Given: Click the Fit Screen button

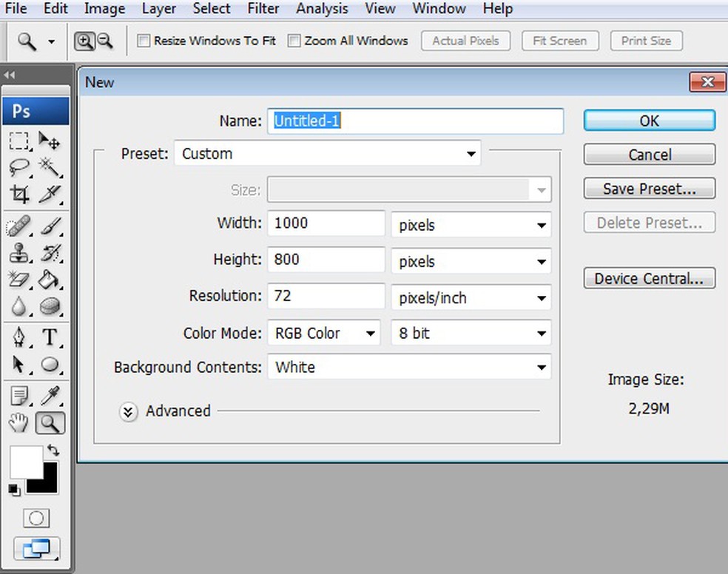Looking at the screenshot, I should [560, 41].
